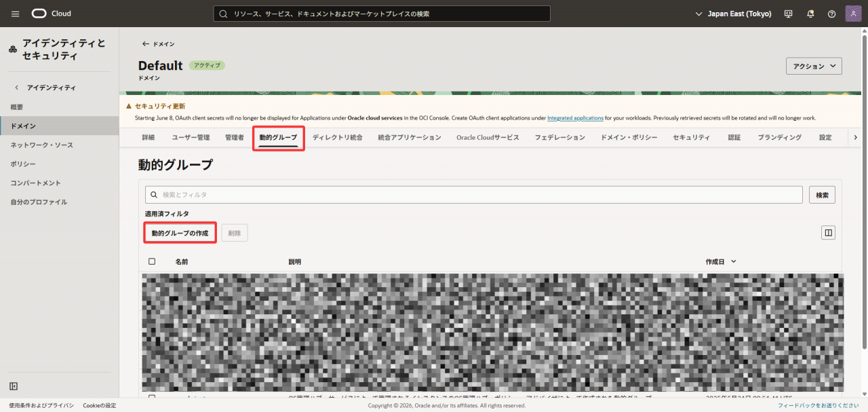Open ドメイン in the sidebar
868x412 pixels.
(x=59, y=126)
